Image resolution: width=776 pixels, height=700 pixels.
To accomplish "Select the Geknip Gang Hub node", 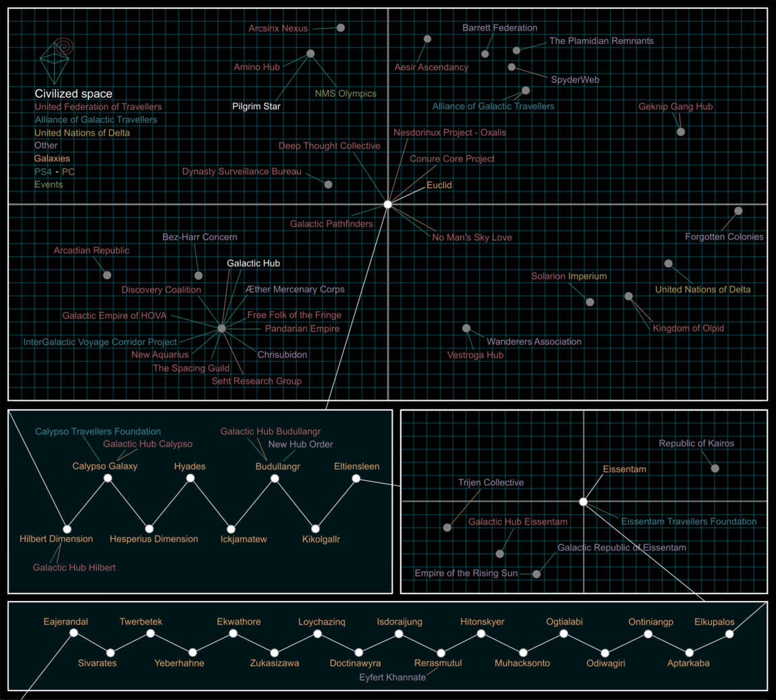I will [681, 132].
